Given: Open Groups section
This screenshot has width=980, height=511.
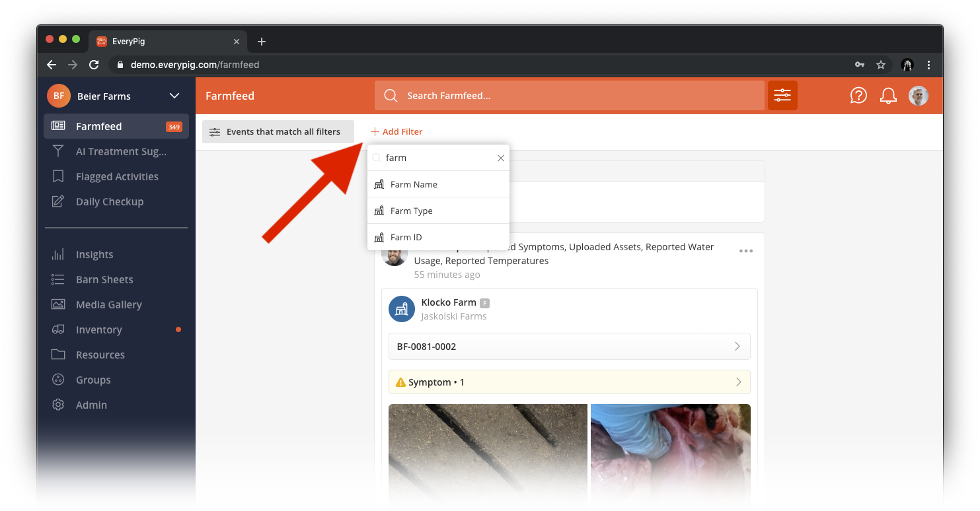Looking at the screenshot, I should coord(116,380).
